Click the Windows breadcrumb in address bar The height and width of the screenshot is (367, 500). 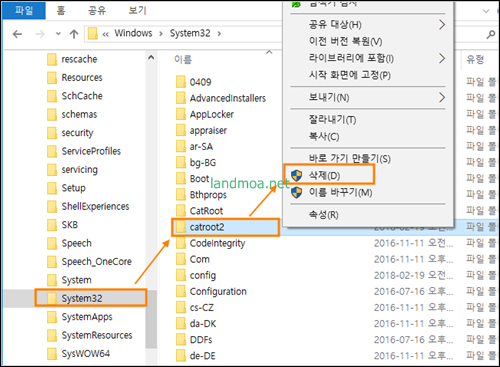click(x=133, y=33)
